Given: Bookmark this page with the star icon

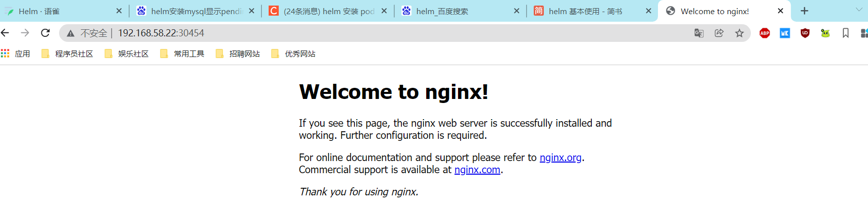Looking at the screenshot, I should 739,33.
